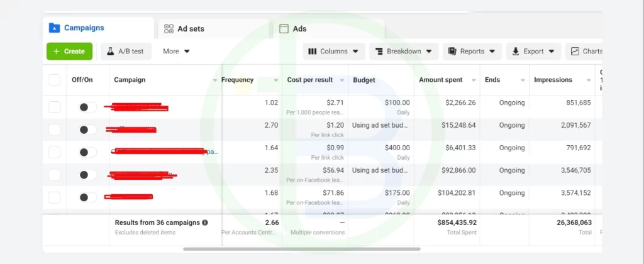Click info icon beside Results from 36 campaigns
The image size is (644, 264).
point(205,223)
